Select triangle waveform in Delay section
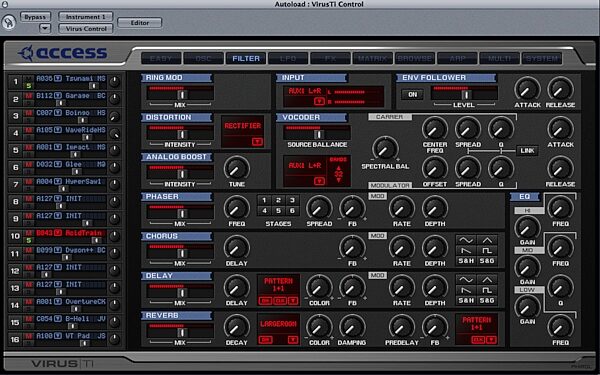600x375 pixels. point(487,280)
